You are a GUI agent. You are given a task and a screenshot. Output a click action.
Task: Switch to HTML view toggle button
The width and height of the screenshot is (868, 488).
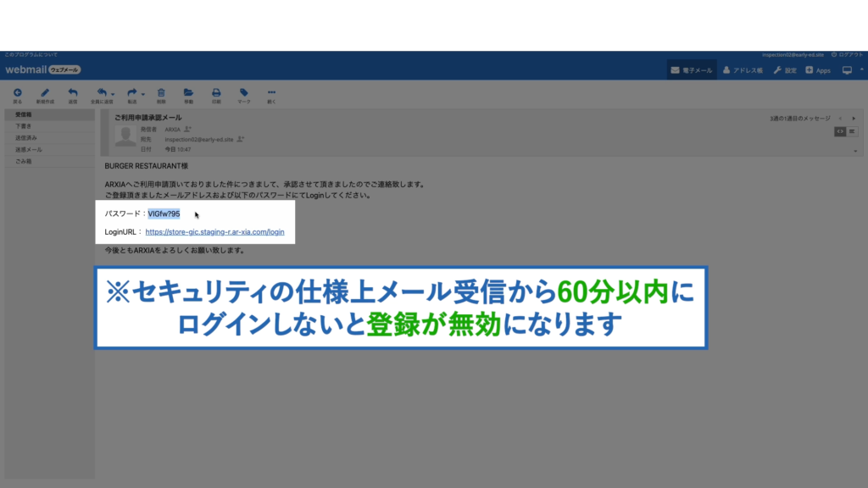pyautogui.click(x=840, y=131)
